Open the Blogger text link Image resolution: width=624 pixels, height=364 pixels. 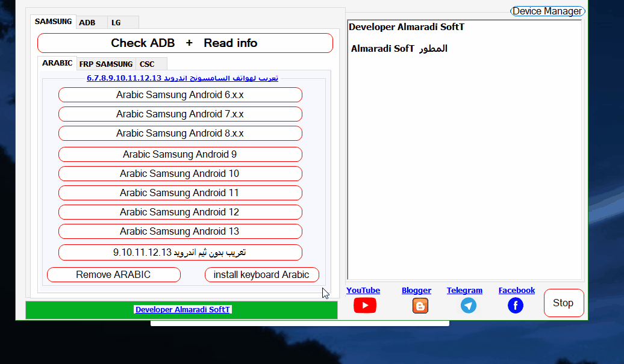[416, 291]
